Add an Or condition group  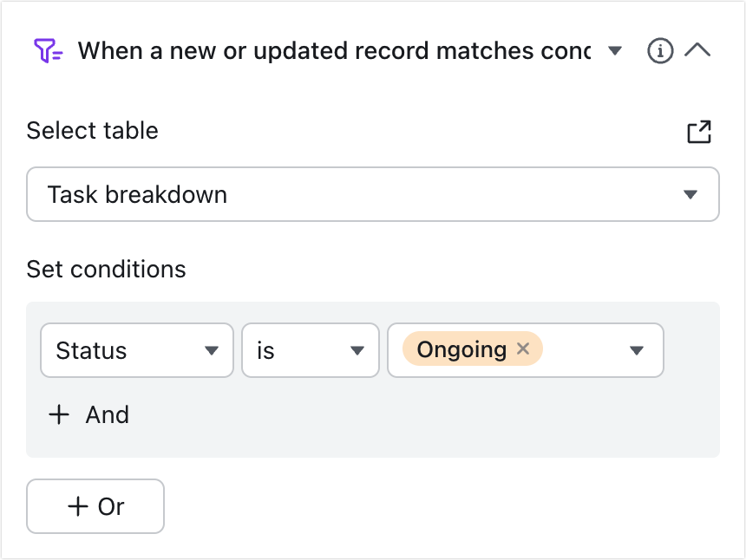(95, 506)
